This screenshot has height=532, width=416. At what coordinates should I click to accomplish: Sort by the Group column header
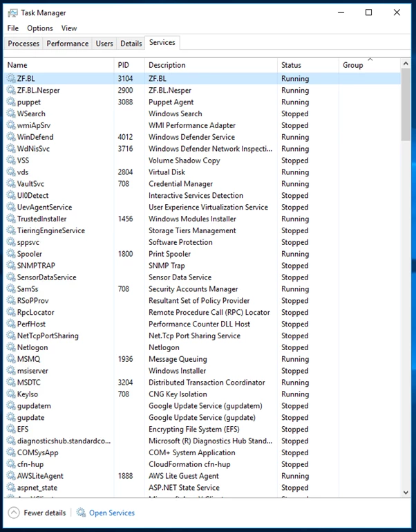370,65
